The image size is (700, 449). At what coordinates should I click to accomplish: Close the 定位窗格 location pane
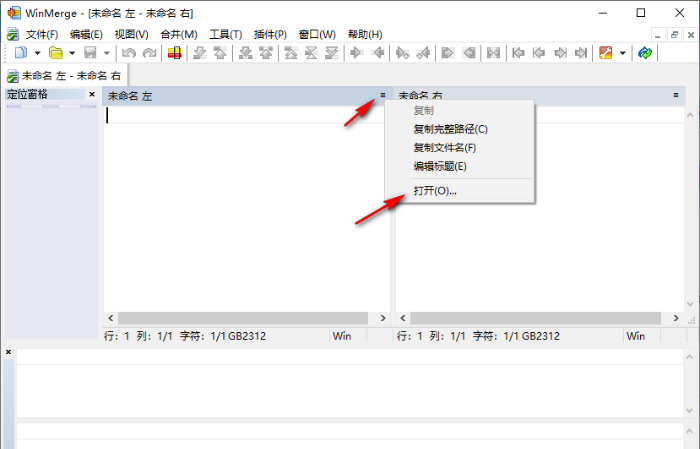click(x=92, y=94)
